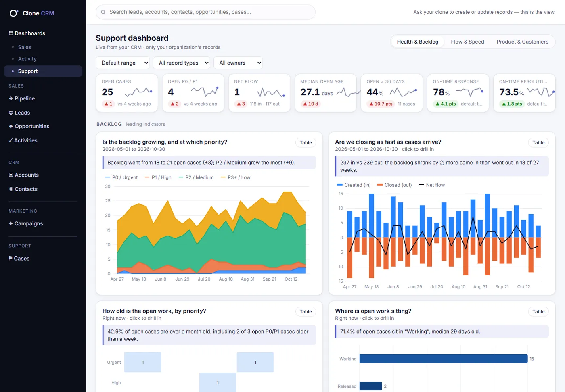The image size is (565, 392).
Task: Switch to the Flow & Speed tab
Action: point(467,42)
